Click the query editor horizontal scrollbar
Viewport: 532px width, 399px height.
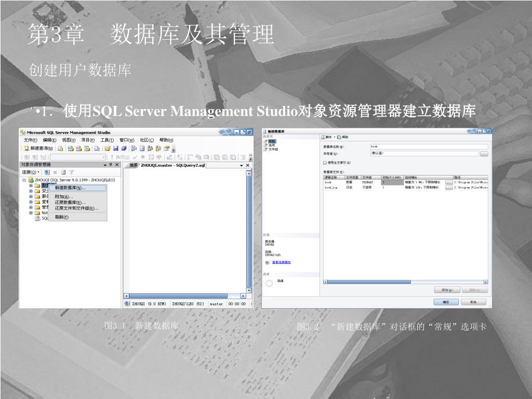(x=184, y=296)
